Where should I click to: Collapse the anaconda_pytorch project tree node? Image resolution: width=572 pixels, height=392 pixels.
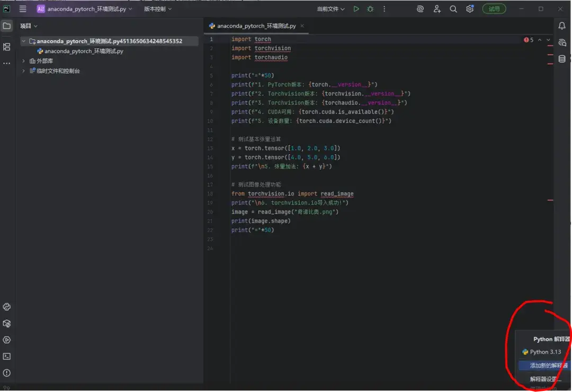tap(23, 40)
